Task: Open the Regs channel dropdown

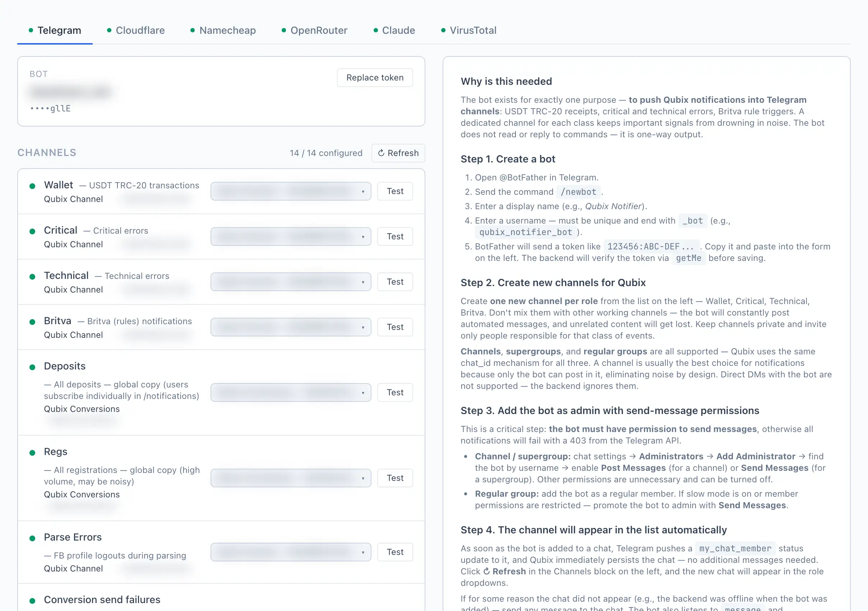Action: 291,478
